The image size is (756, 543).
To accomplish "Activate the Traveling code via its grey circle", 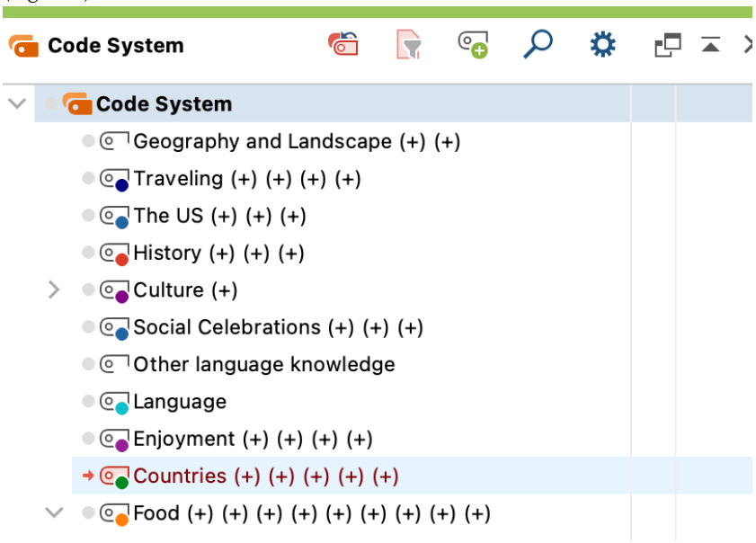I will [87, 179].
